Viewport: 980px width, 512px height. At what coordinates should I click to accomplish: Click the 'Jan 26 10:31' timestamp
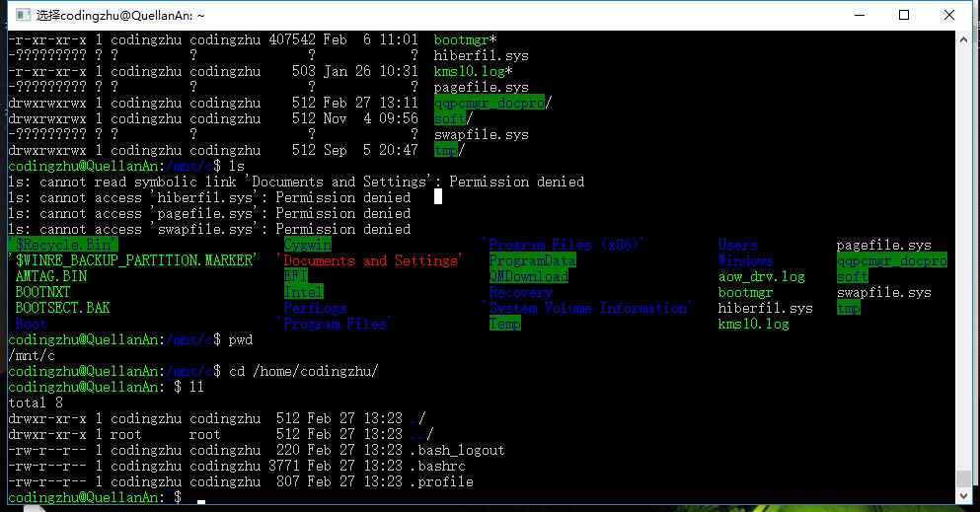point(371,71)
